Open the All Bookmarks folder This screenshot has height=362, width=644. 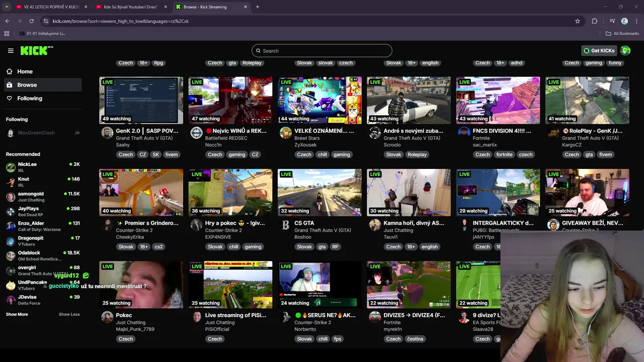pos(622,33)
